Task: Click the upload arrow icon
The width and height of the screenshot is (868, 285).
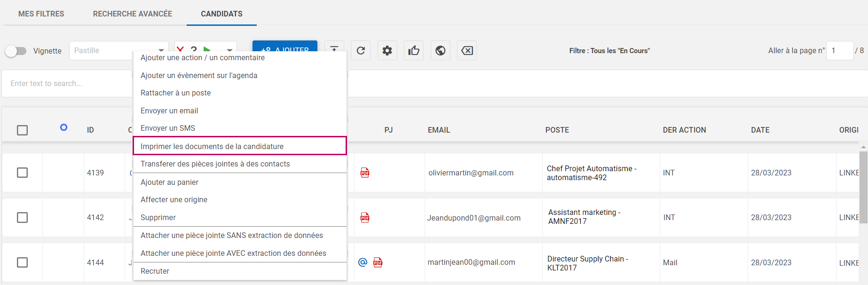Action: (334, 47)
